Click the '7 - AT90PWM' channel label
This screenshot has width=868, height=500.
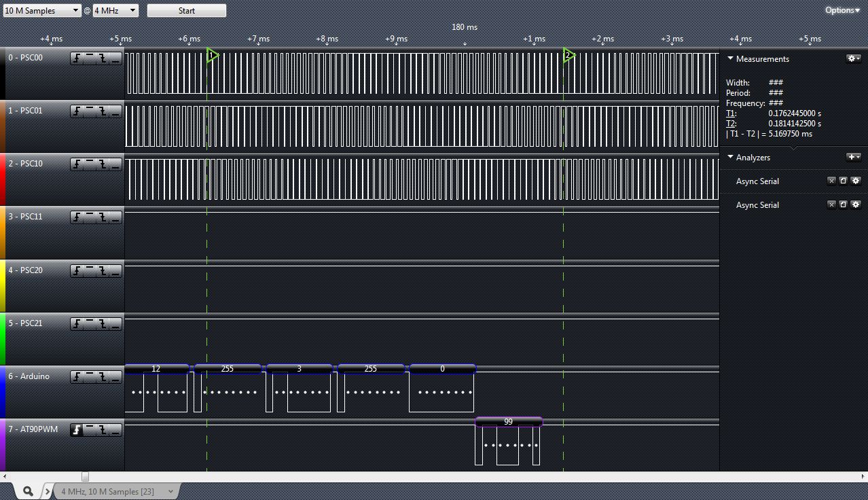point(33,429)
